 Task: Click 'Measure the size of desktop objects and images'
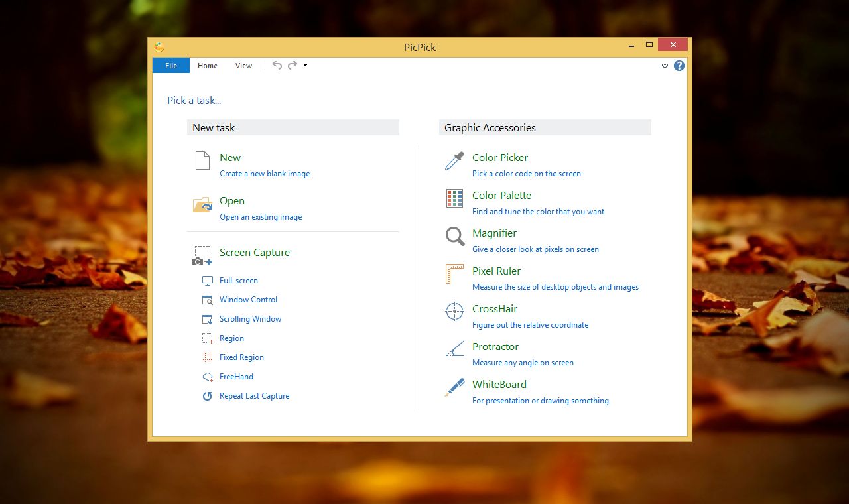(556, 287)
